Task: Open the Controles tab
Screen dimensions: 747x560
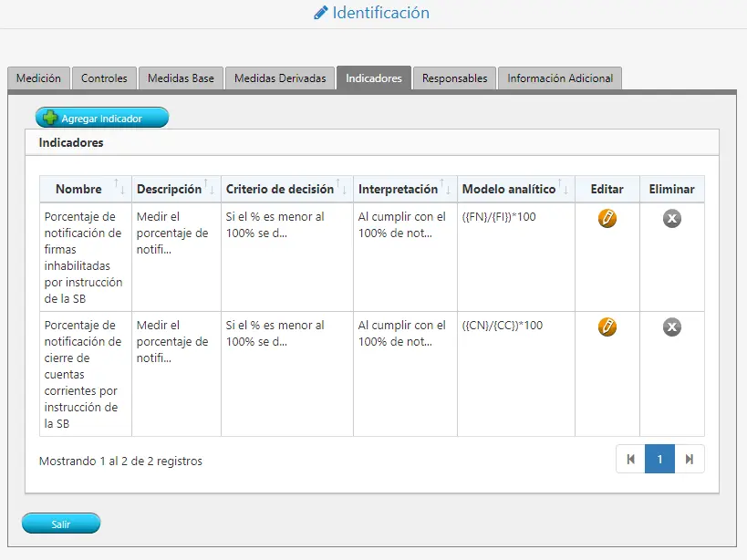Action: coord(104,78)
